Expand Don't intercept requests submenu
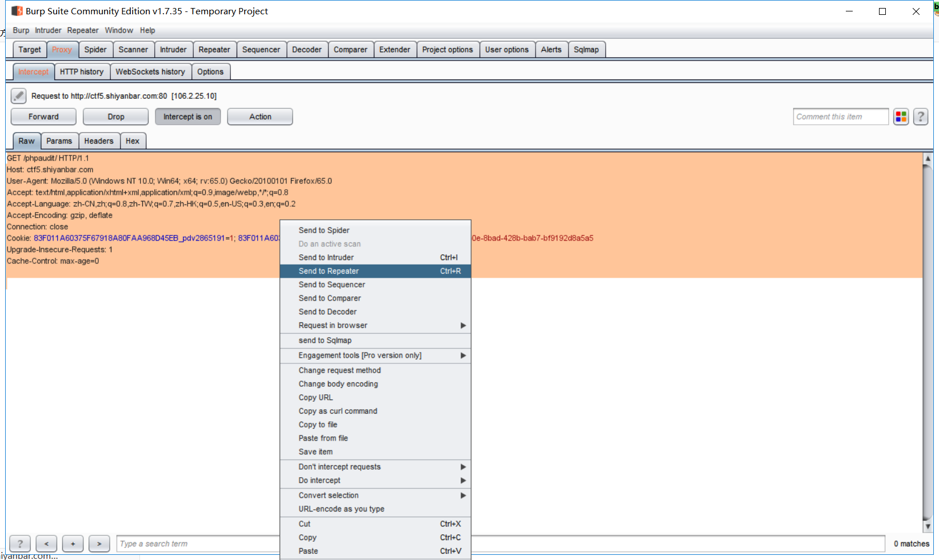The width and height of the screenshot is (939, 560). click(x=375, y=467)
